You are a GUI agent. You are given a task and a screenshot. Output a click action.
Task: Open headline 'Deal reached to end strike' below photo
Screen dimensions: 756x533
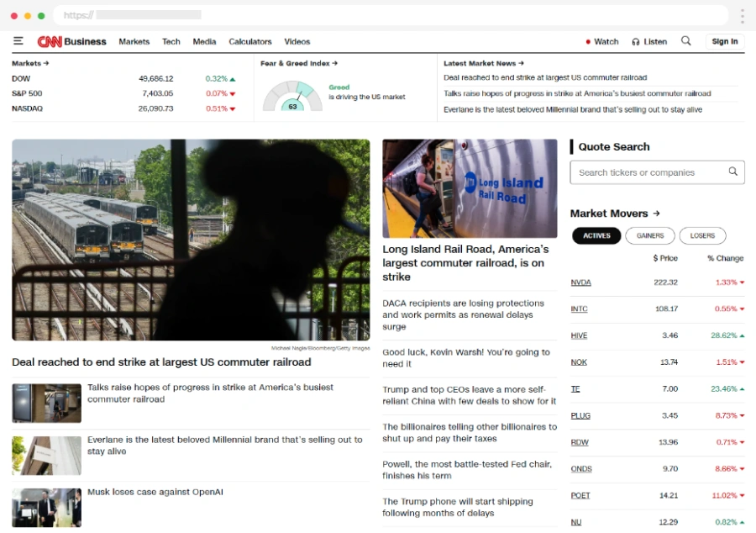pos(161,362)
